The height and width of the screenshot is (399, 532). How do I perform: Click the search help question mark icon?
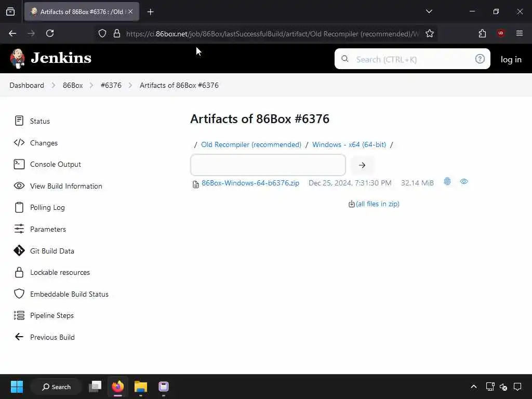pos(480,59)
